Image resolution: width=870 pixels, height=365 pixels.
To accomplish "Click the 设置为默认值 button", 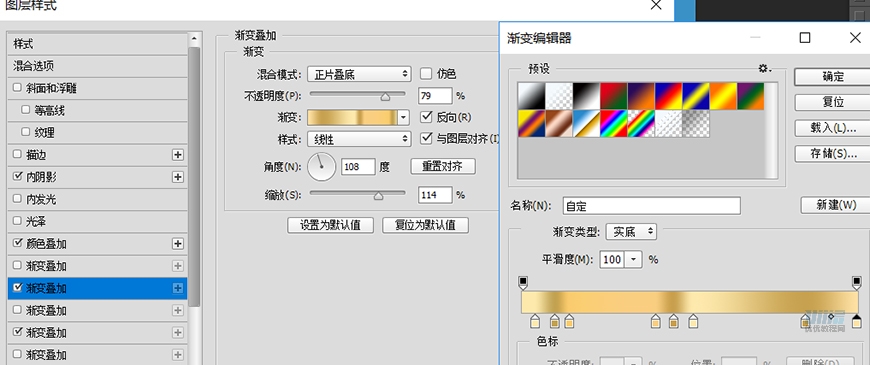I will pos(330,225).
